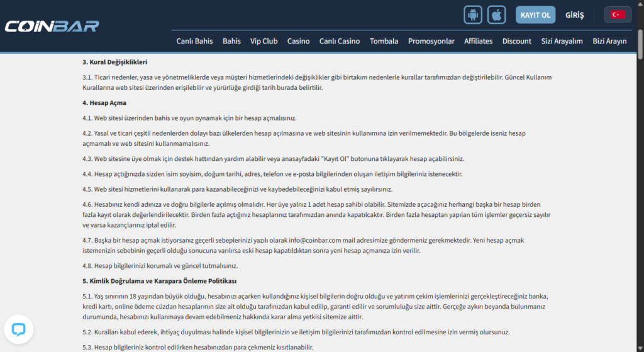
Task: Click Bizi Arayın in navigation
Action: (x=609, y=41)
